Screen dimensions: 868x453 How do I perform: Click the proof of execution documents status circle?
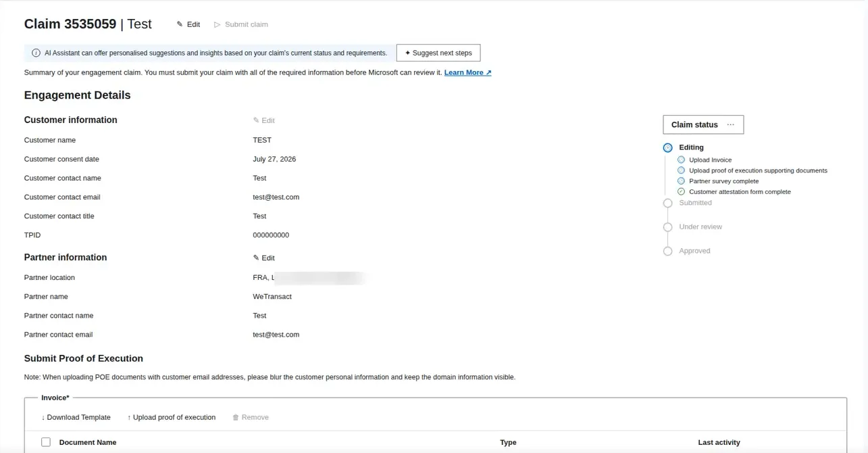681,170
